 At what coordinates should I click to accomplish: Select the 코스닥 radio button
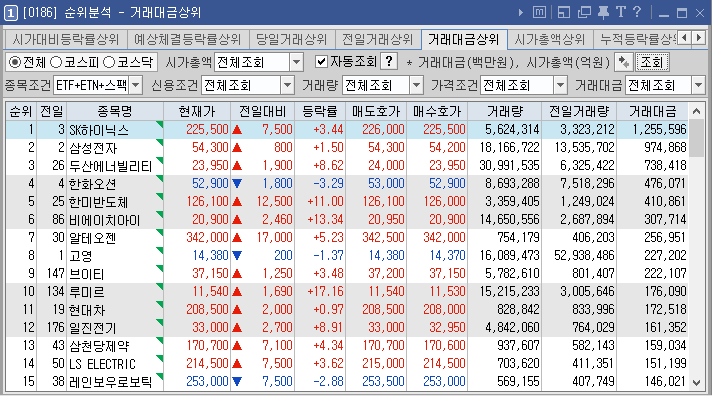[x=109, y=62]
